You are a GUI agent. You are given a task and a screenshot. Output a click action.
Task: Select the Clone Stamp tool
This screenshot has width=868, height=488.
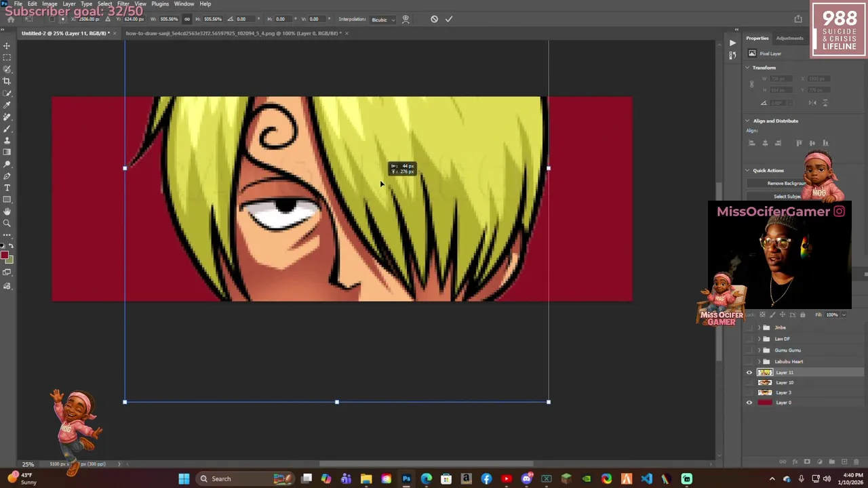(7, 140)
